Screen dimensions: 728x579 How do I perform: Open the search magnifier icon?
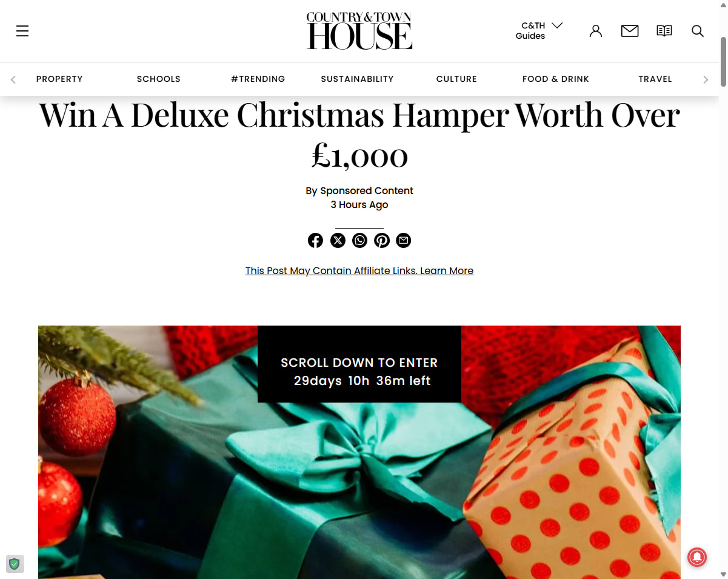[698, 31]
